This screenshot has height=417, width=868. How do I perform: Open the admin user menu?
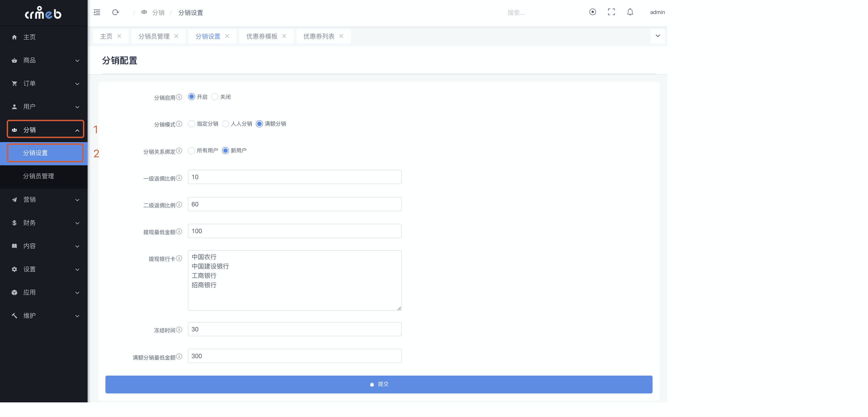tap(657, 12)
